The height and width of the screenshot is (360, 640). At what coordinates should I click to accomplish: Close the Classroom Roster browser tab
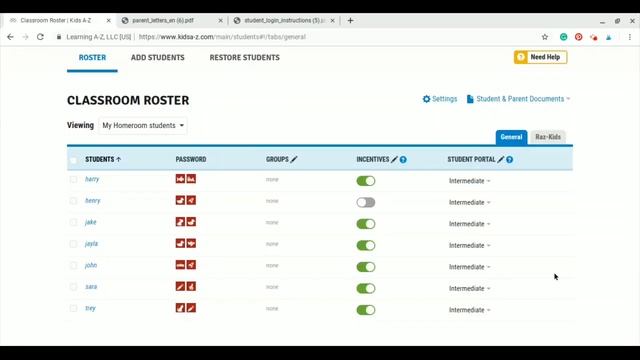[x=109, y=20]
